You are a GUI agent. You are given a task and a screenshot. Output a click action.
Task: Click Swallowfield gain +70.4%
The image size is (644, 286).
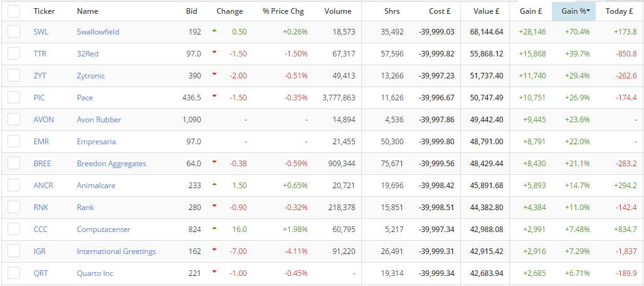coord(577,31)
